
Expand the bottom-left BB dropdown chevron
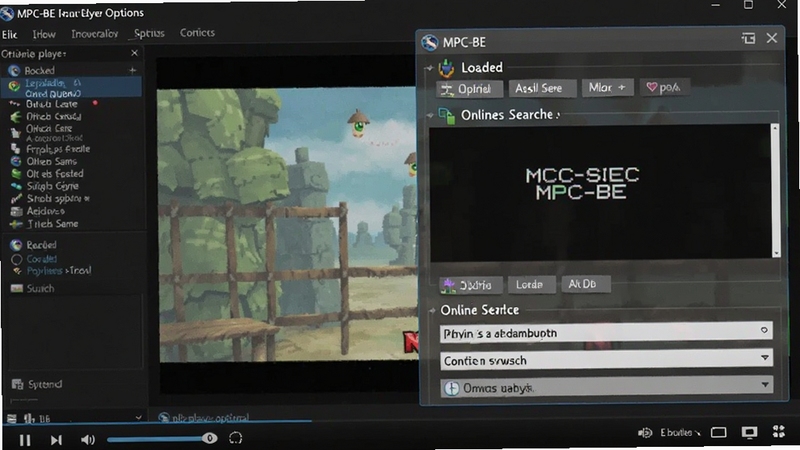tap(138, 417)
